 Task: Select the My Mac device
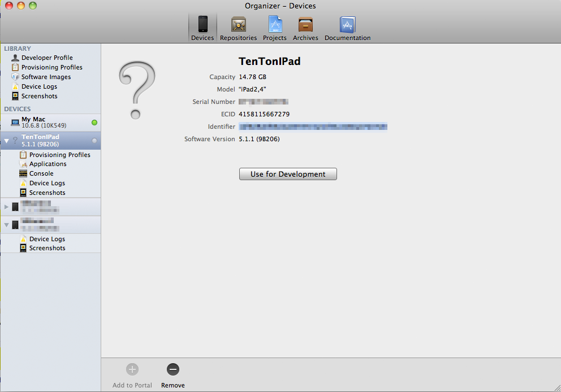coord(50,123)
